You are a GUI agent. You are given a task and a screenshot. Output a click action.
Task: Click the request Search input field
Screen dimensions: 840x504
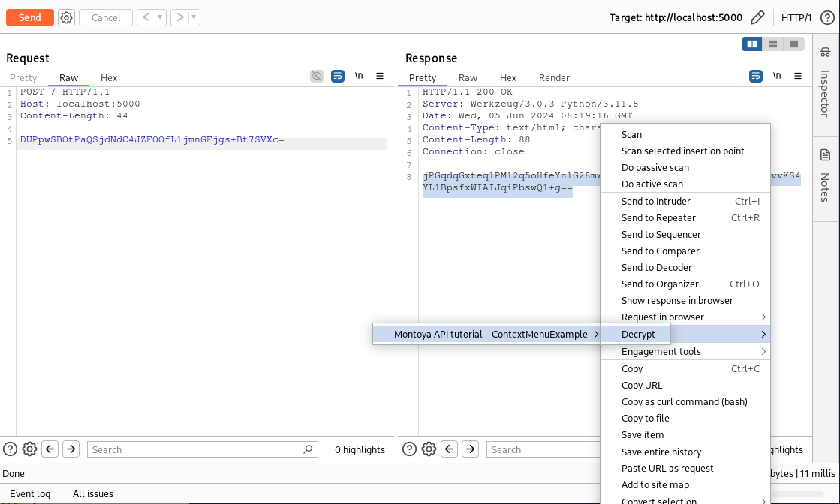coord(195,449)
